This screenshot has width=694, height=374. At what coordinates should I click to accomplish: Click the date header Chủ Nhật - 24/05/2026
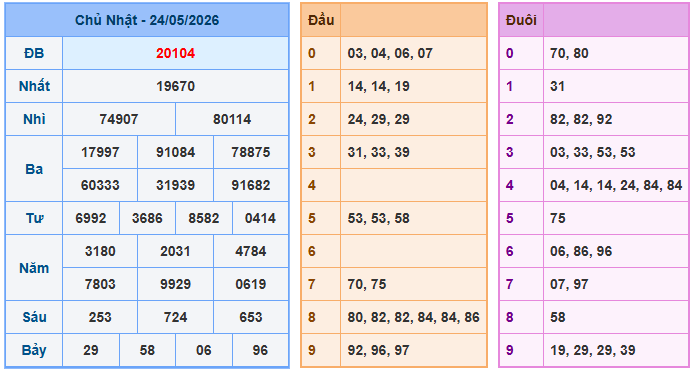tap(147, 20)
